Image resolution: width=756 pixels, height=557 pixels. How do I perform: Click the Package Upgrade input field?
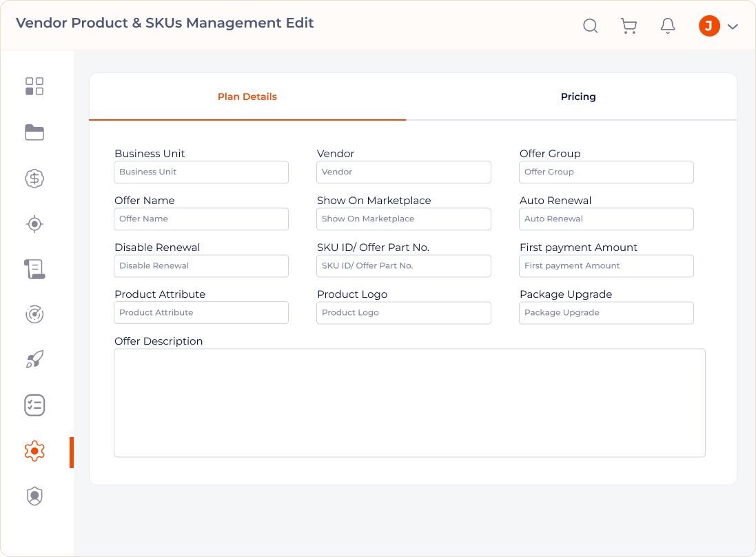pos(606,312)
